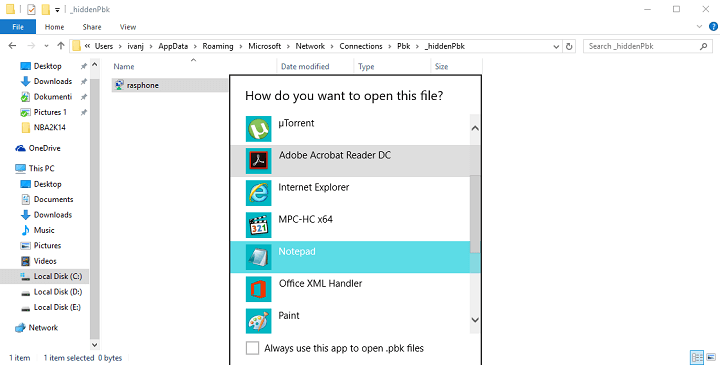720x365 pixels.
Task: Navigate to Roaming in breadcrumb
Action: [x=218, y=46]
